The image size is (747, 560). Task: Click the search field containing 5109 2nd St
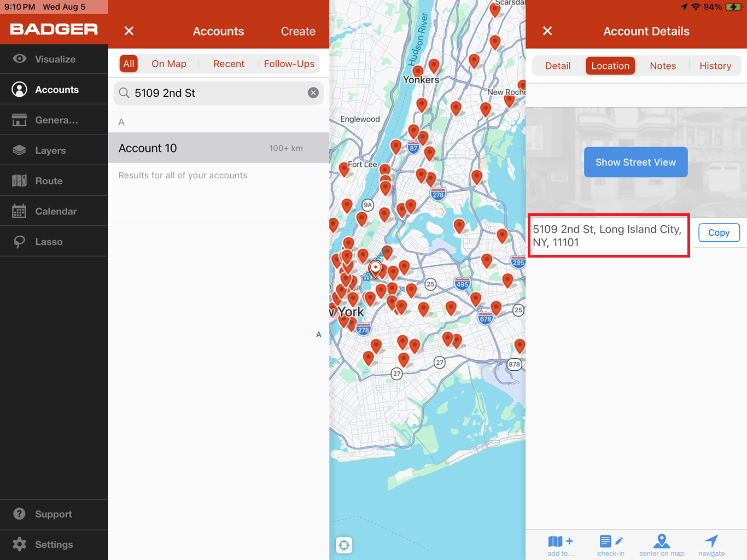[218, 93]
